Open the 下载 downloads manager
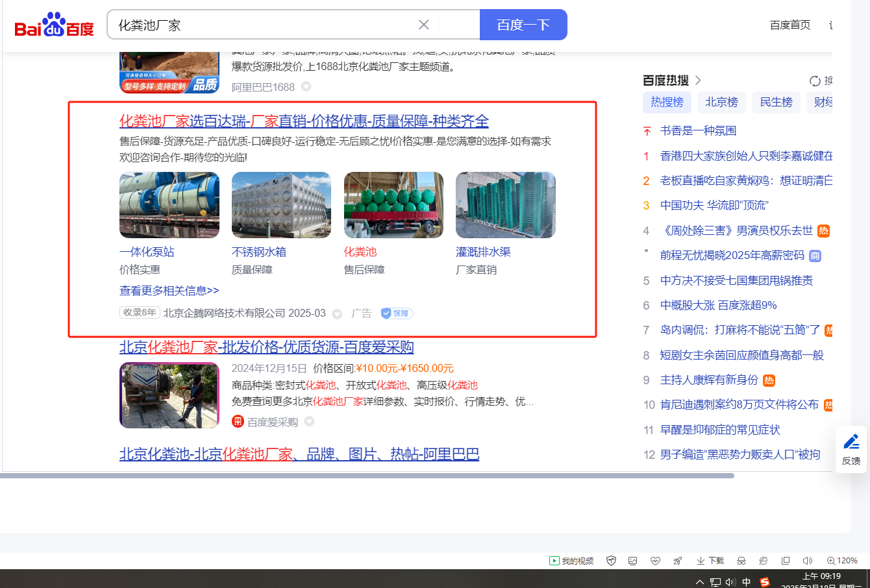 710,561
